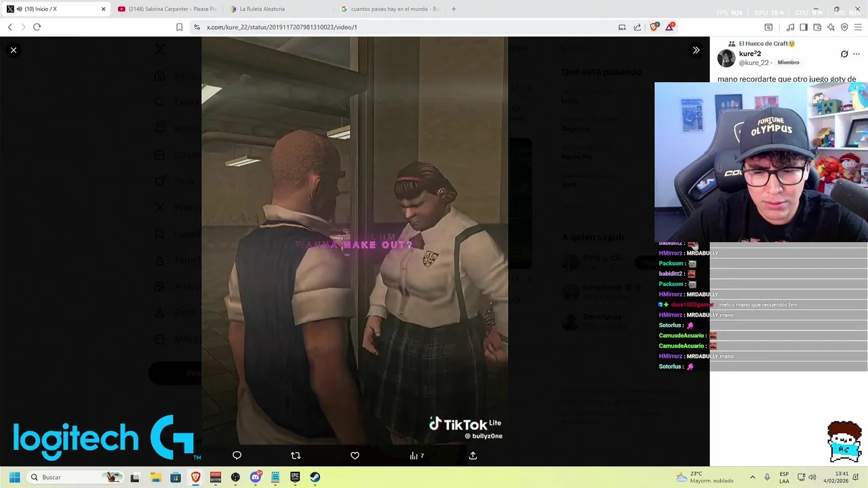This screenshot has height=488, width=868.
Task: Open volume control speaker icon
Action: pos(812,477)
